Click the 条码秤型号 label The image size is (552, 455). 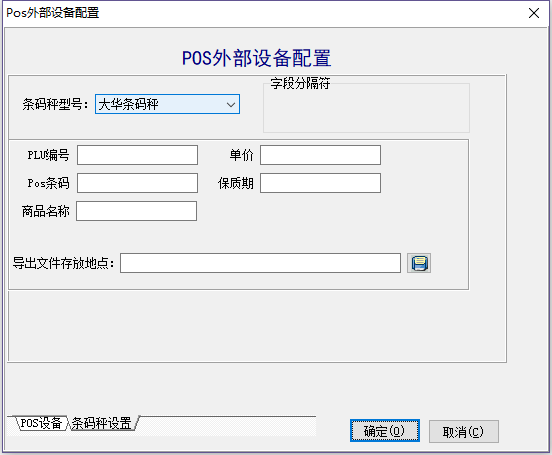pyautogui.click(x=56, y=104)
